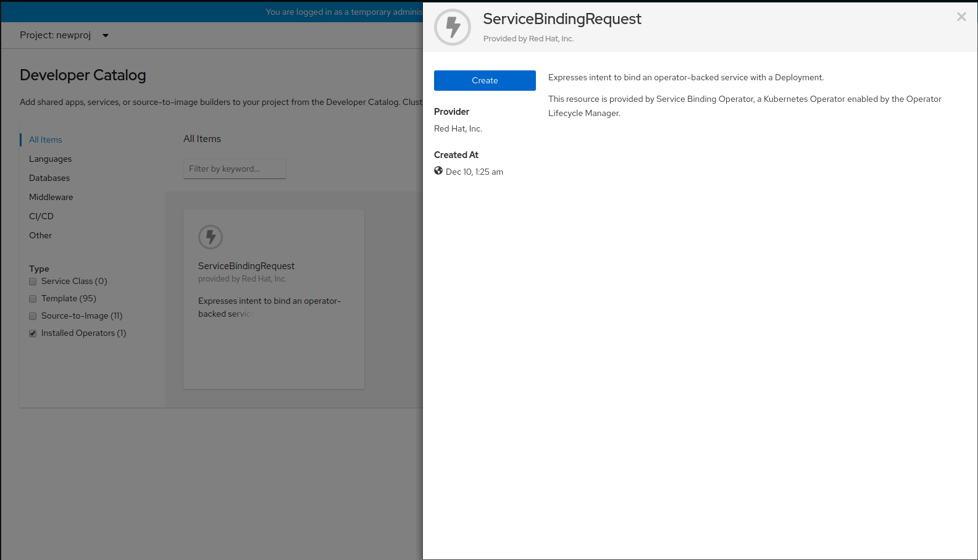Click the 'Type' filter heading

tap(39, 269)
